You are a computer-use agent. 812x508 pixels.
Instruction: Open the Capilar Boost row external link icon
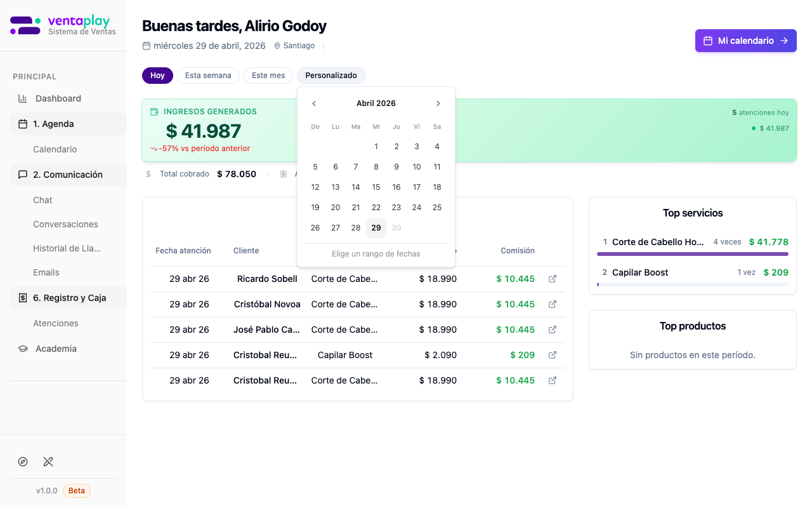coord(552,355)
